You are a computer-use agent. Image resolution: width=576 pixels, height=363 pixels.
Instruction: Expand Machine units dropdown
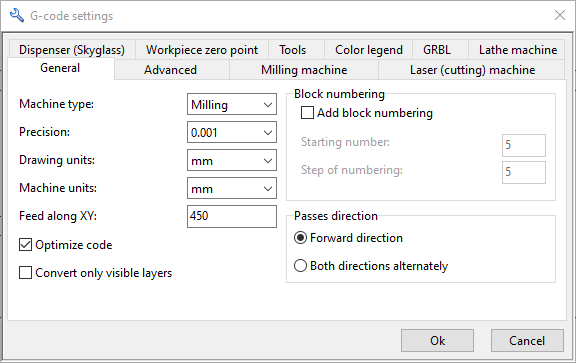point(232,188)
